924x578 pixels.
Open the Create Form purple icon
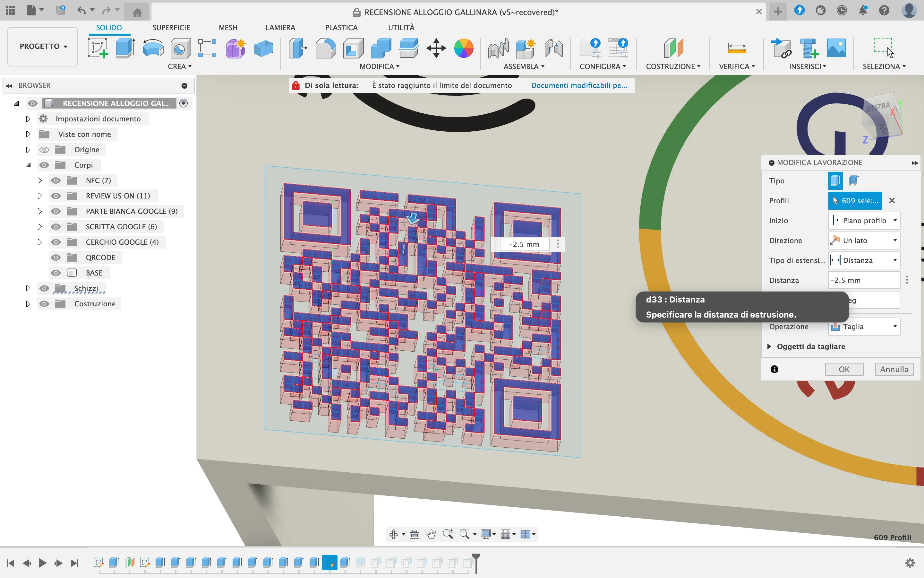[235, 48]
